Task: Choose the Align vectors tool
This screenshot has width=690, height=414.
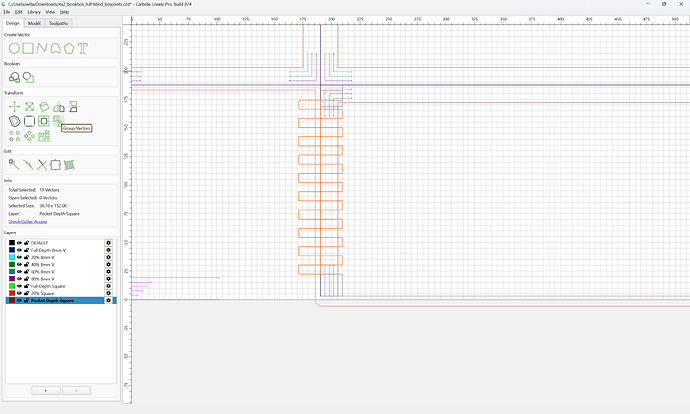Action: coord(73,106)
